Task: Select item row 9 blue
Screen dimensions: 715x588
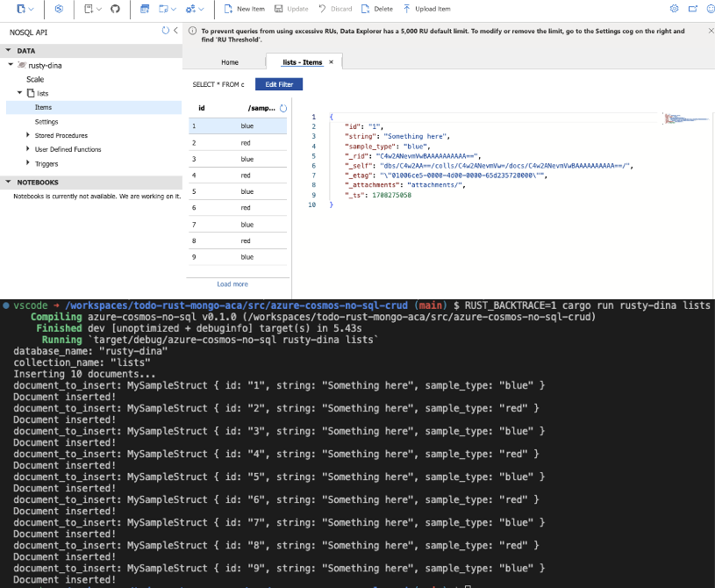Action: (x=238, y=257)
